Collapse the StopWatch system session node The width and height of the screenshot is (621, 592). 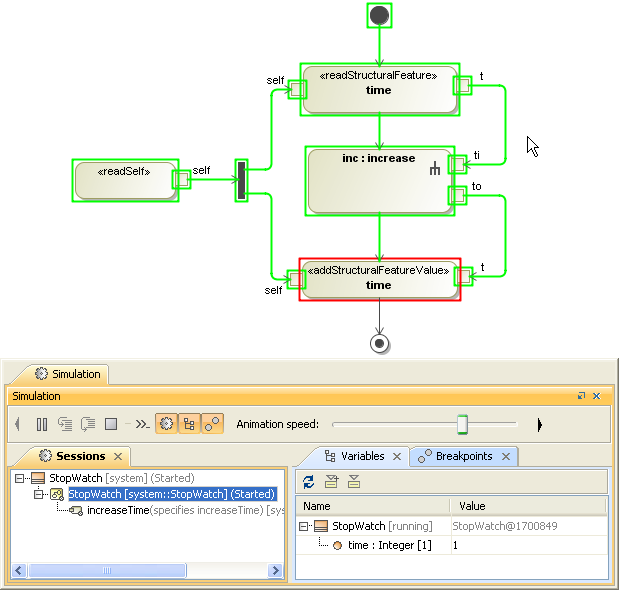(21, 479)
